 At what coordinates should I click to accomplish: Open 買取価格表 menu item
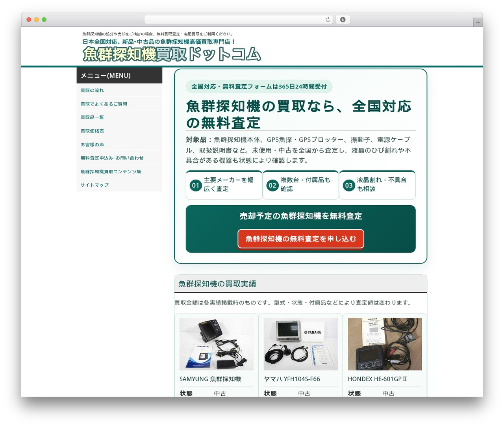[x=119, y=131]
